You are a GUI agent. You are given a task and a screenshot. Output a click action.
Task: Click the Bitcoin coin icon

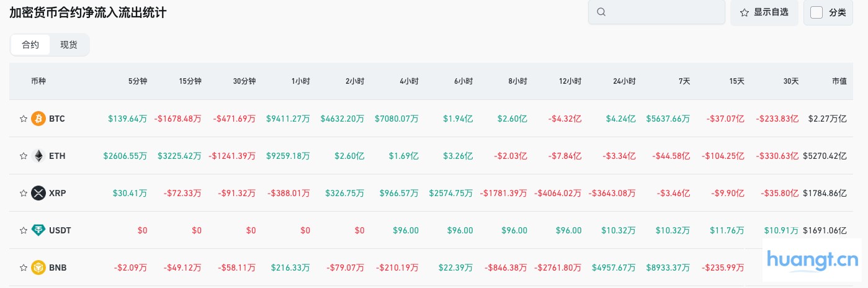click(38, 119)
